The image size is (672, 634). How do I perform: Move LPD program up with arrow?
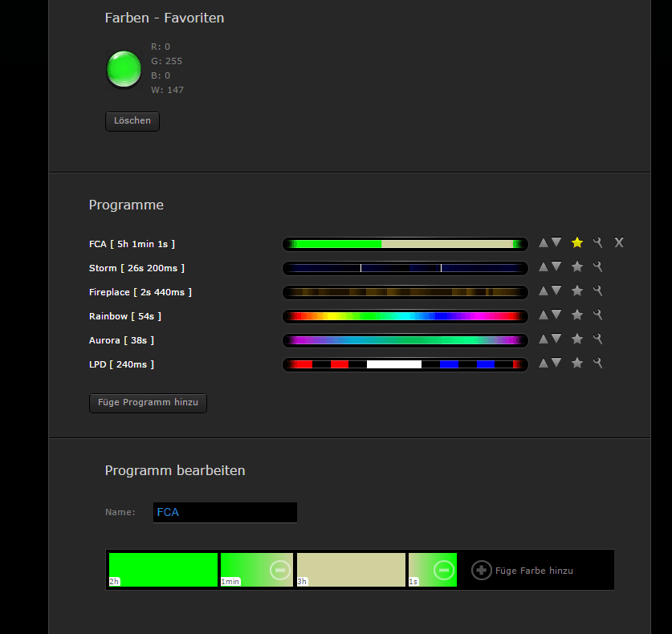pos(544,364)
